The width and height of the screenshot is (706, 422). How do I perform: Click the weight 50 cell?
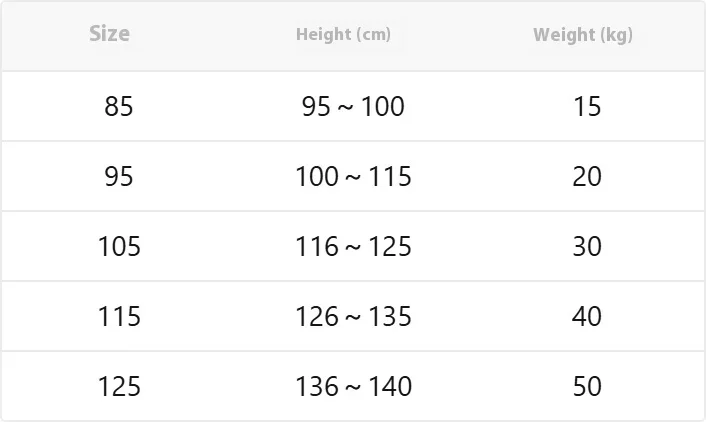pyautogui.click(x=587, y=386)
